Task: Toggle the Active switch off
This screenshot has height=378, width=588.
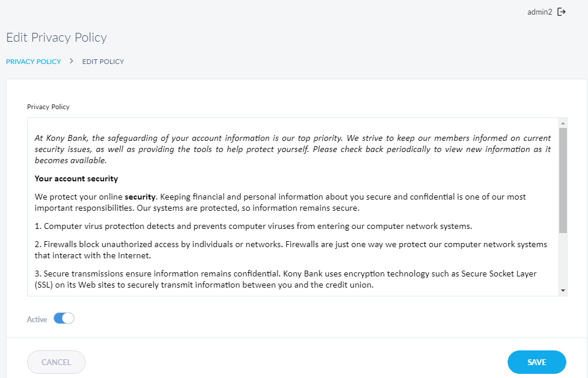Action: coord(64,319)
